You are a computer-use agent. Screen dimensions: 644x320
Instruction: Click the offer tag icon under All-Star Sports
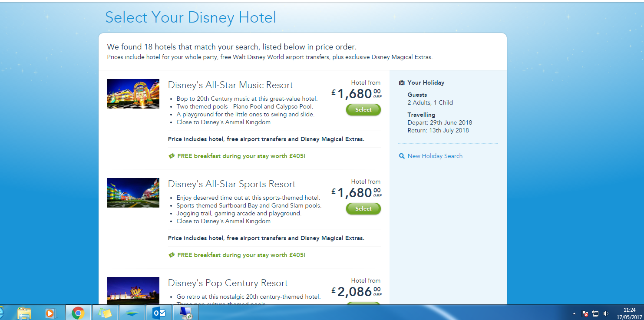coord(172,255)
